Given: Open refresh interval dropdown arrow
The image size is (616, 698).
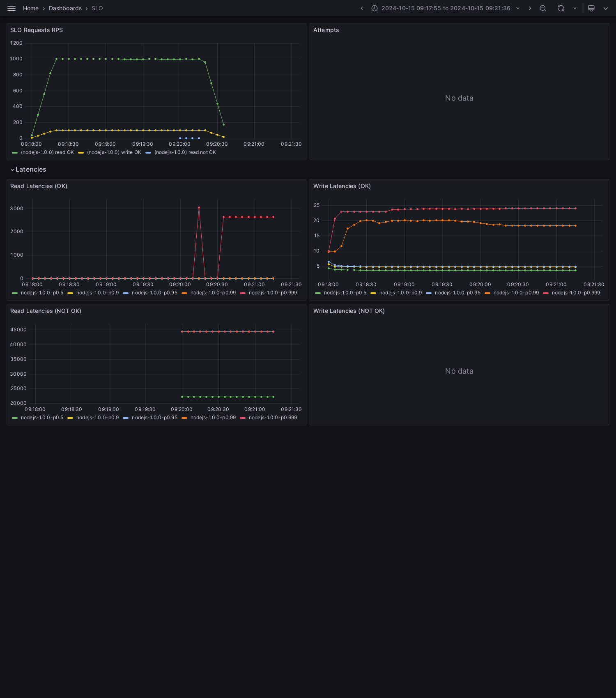Looking at the screenshot, I should (x=575, y=8).
